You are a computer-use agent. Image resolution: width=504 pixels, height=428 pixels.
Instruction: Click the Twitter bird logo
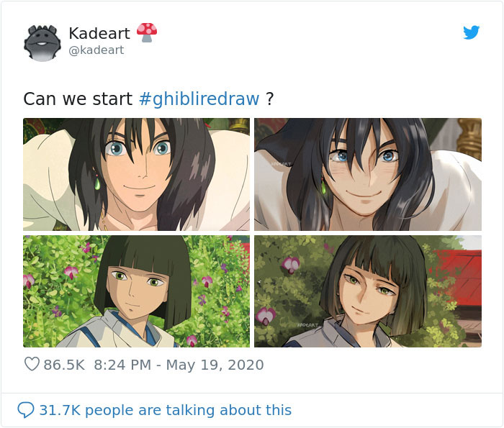click(471, 32)
